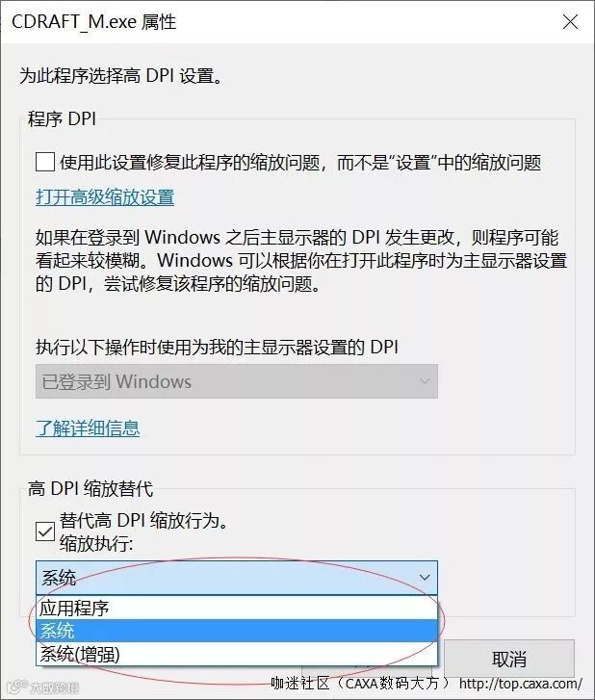Click the 缩放执行 label above the combo box
Image resolution: width=595 pixels, height=700 pixels.
pos(96,543)
